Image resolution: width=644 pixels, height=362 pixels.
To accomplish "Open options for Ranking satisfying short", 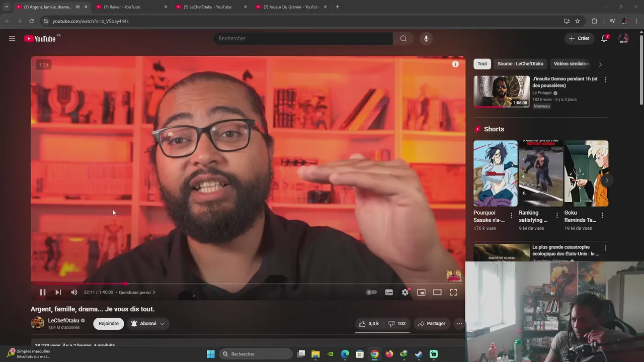I will point(557,215).
